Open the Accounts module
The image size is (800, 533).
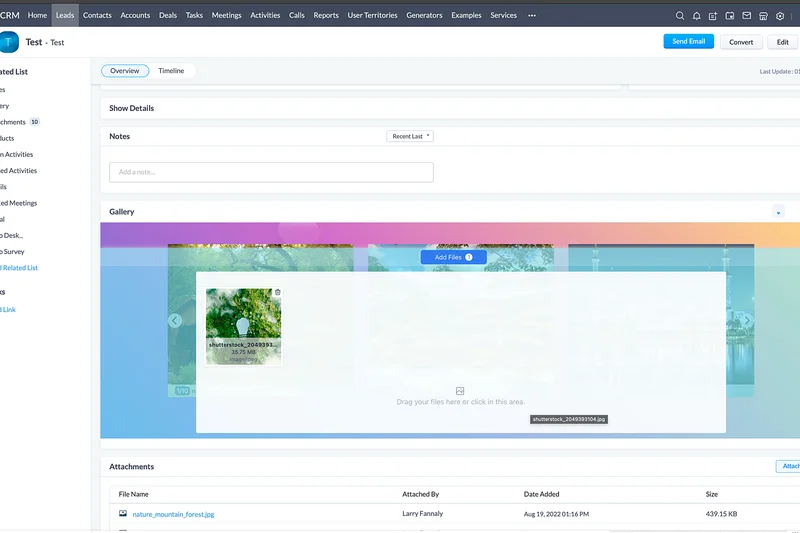pyautogui.click(x=135, y=15)
